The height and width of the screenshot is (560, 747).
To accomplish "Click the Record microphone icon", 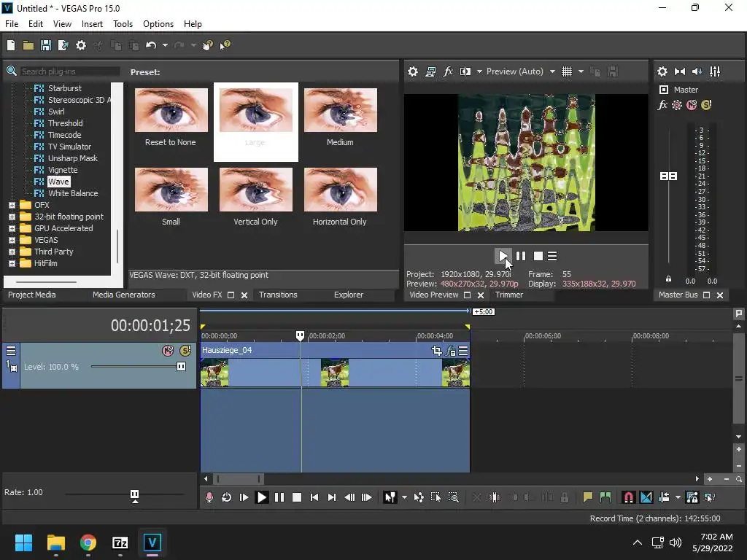I will [209, 497].
